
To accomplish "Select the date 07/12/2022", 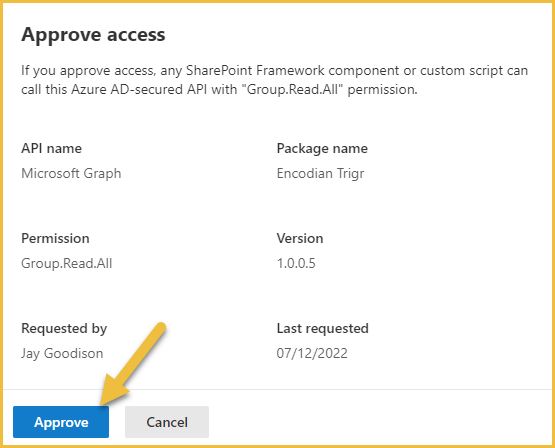I will tap(312, 354).
